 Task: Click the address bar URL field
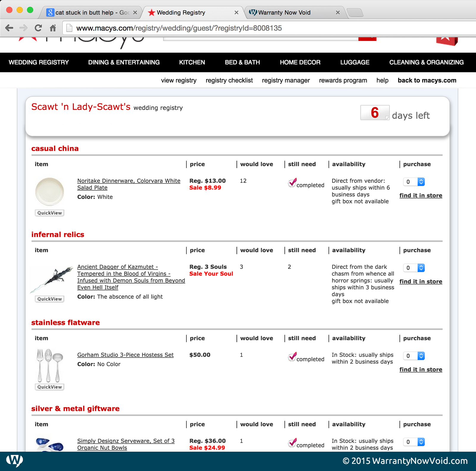268,28
